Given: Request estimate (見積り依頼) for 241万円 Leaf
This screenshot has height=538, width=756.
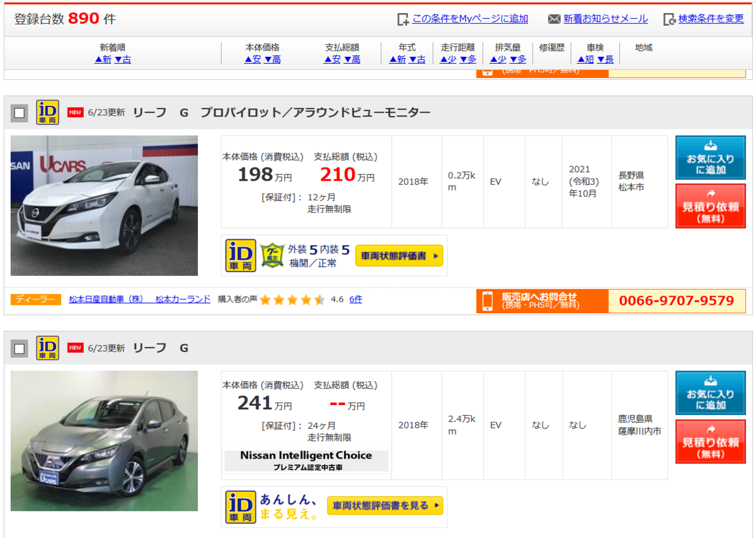Looking at the screenshot, I should coord(711,442).
